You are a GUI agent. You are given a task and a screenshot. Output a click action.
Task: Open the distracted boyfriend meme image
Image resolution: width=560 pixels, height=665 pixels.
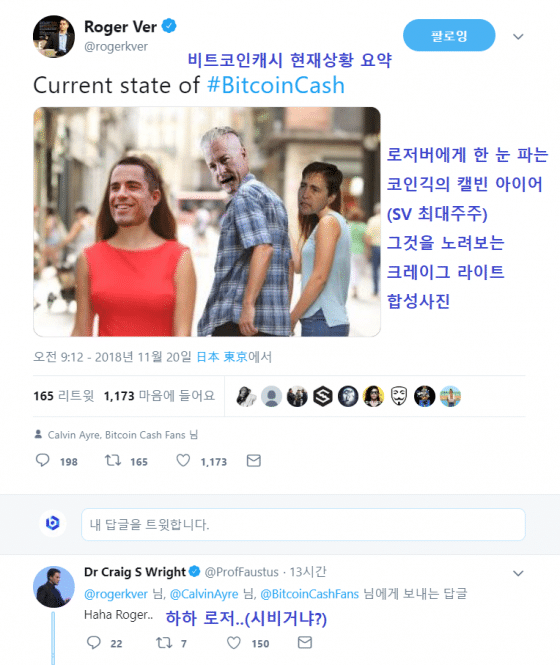click(x=207, y=222)
